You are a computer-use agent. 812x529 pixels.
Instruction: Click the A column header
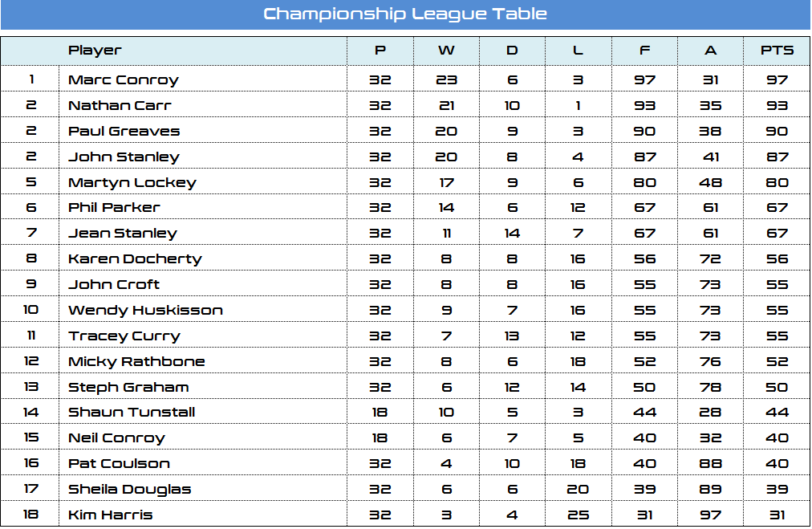(x=710, y=51)
